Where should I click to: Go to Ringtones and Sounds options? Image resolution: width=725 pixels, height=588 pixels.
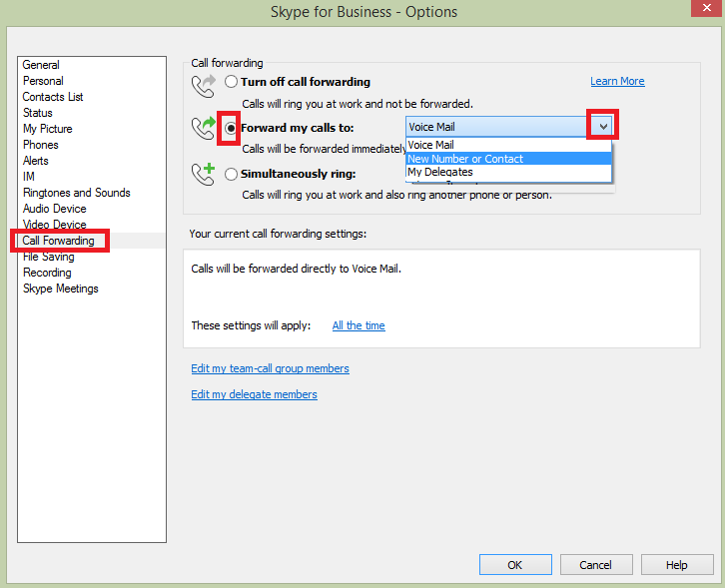(x=77, y=193)
